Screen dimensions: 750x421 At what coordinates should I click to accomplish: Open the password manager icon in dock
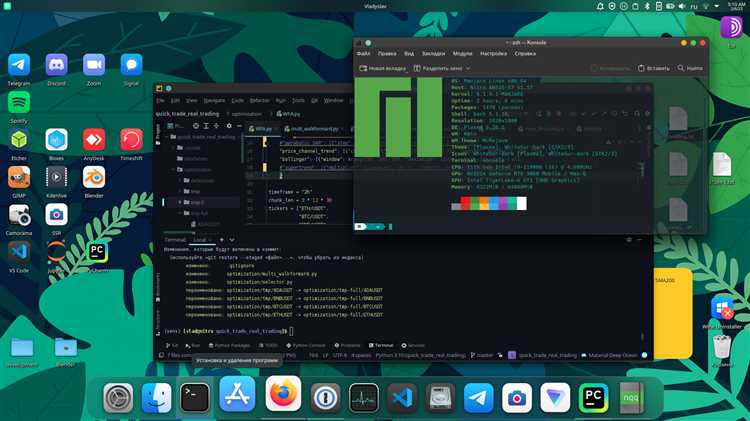coord(325,398)
